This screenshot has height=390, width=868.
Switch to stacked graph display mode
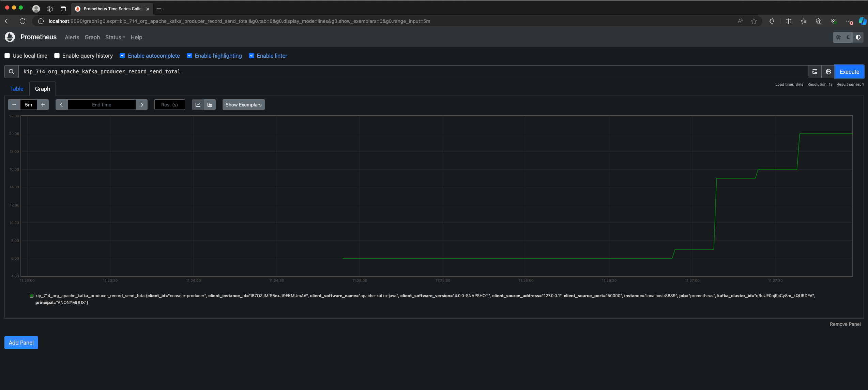[210, 105]
